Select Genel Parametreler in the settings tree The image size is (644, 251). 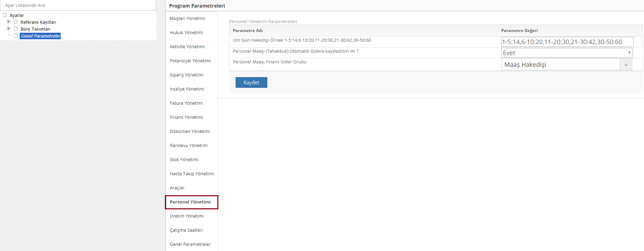40,36
